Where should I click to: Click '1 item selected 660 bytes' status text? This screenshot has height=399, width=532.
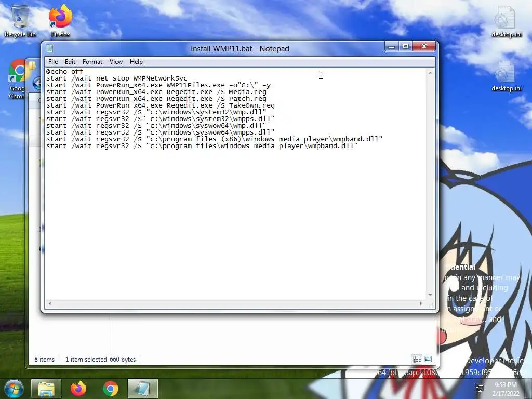[x=100, y=360]
